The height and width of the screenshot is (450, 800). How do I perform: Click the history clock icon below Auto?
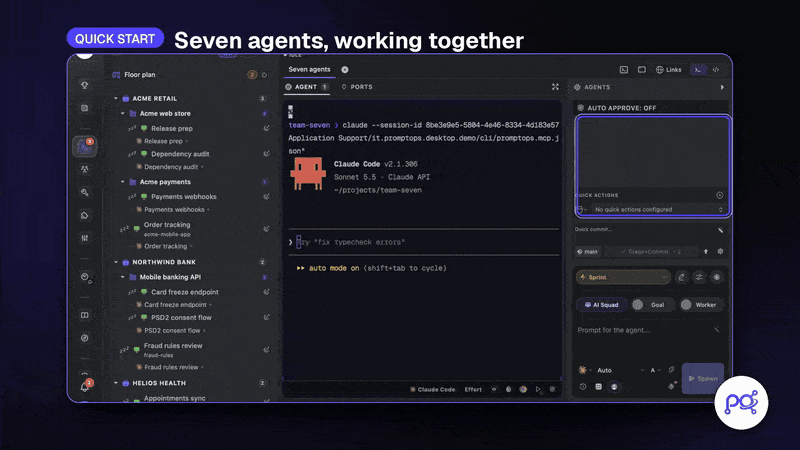coord(583,386)
